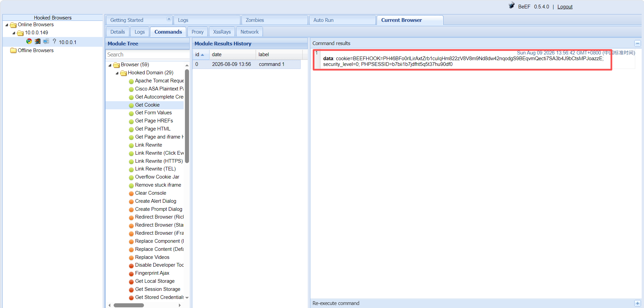This screenshot has width=644, height=308.
Task: Sort results by the id column arrow
Action: [202, 55]
